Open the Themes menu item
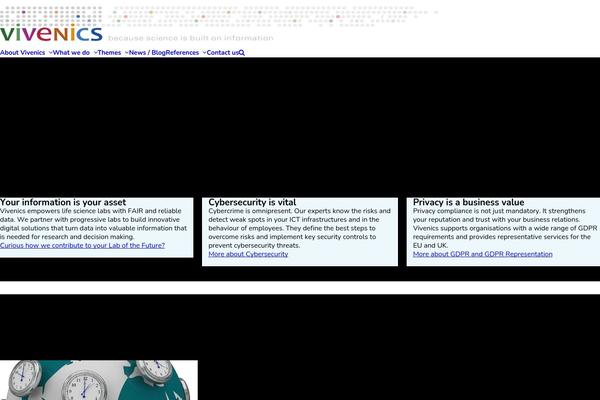 tap(109, 53)
